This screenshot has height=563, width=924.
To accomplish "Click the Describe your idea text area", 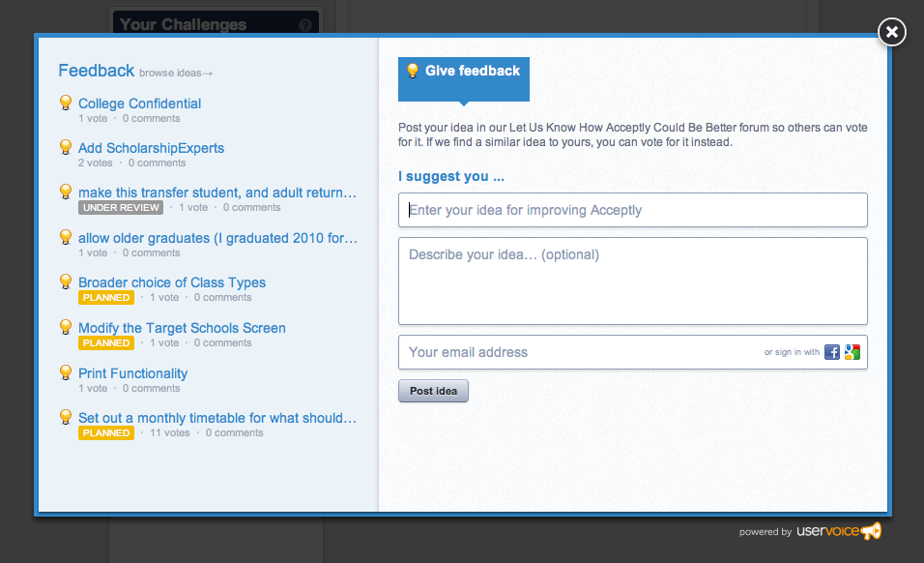I will tap(633, 281).
